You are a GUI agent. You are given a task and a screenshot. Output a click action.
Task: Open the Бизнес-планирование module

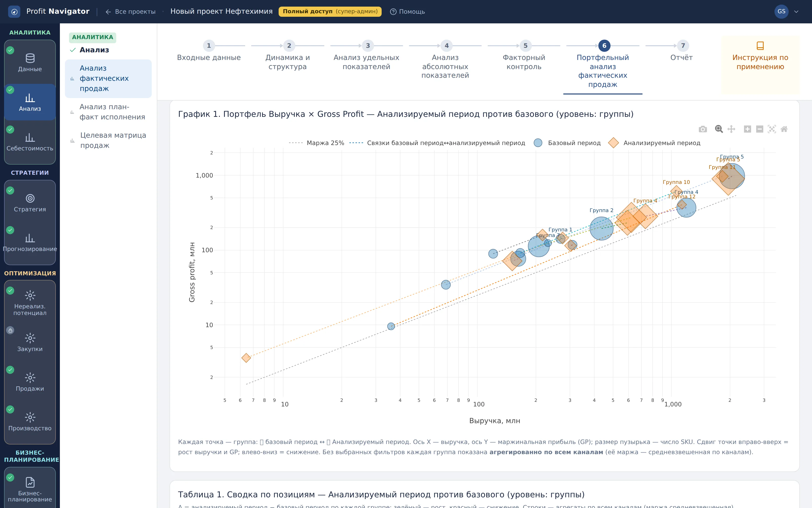pyautogui.click(x=30, y=489)
